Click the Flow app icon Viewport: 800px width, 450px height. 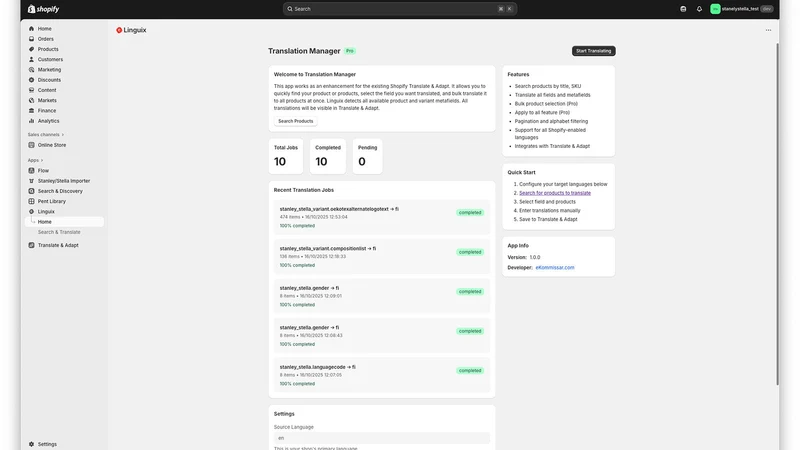[31, 170]
